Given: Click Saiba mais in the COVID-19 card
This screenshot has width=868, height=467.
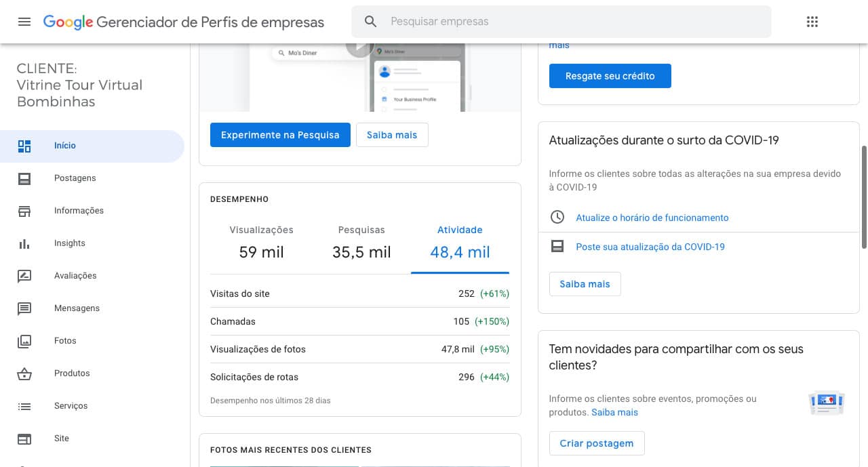Looking at the screenshot, I should pos(585,284).
